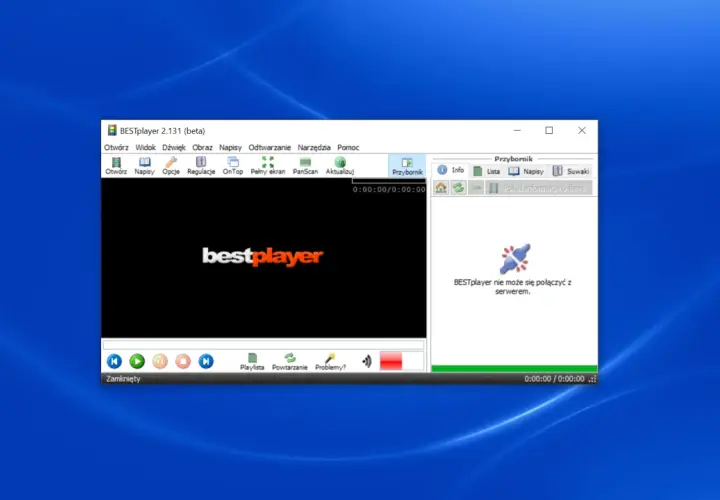Select the Info tab in Przybornik
Image resolution: width=720 pixels, height=500 pixels.
point(450,170)
